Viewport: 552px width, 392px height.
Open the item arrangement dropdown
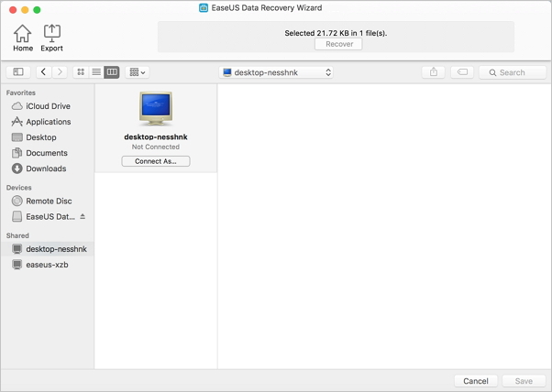(x=138, y=72)
